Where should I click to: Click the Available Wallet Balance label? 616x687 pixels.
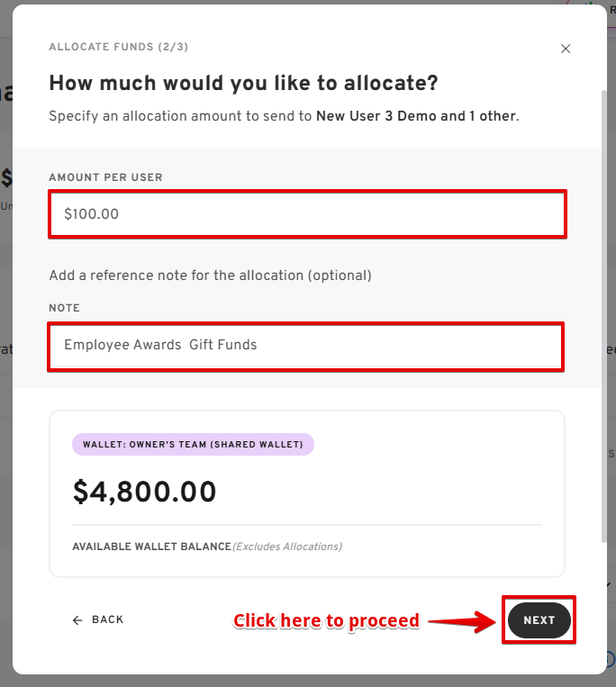point(151,547)
